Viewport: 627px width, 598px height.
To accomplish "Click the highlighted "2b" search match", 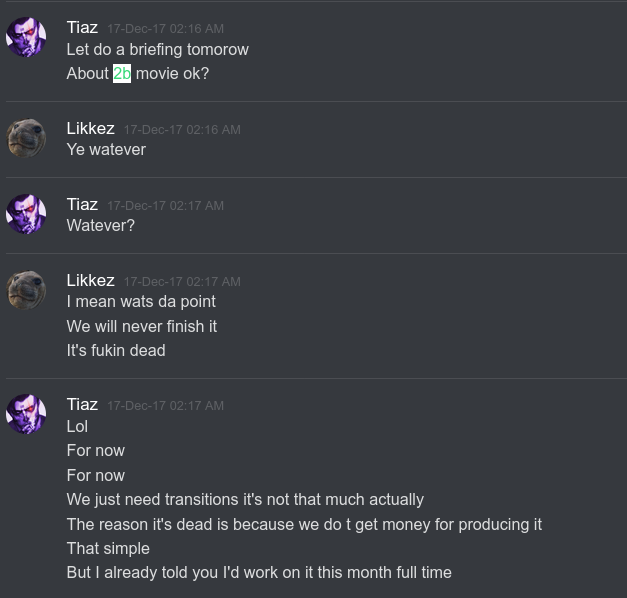I will tap(122, 74).
